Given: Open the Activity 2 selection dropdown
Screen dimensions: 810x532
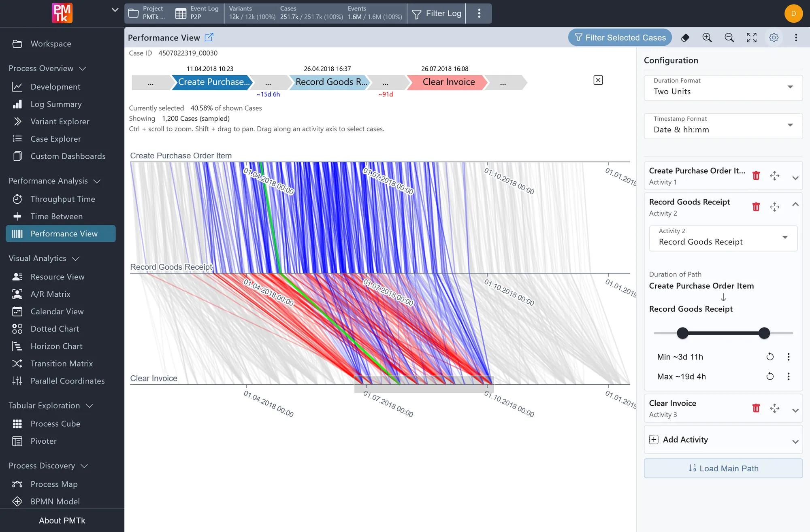Looking at the screenshot, I should pyautogui.click(x=723, y=238).
